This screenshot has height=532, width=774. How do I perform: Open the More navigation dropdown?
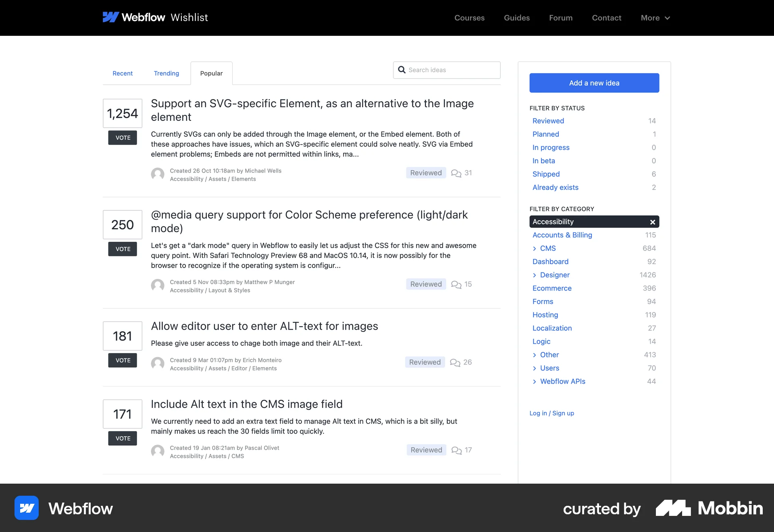click(x=655, y=18)
